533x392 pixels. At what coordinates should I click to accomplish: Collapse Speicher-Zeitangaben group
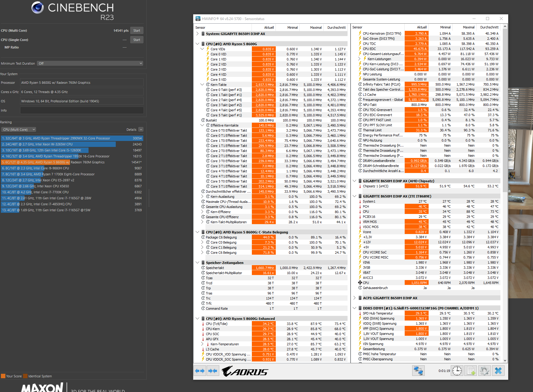click(x=197, y=263)
